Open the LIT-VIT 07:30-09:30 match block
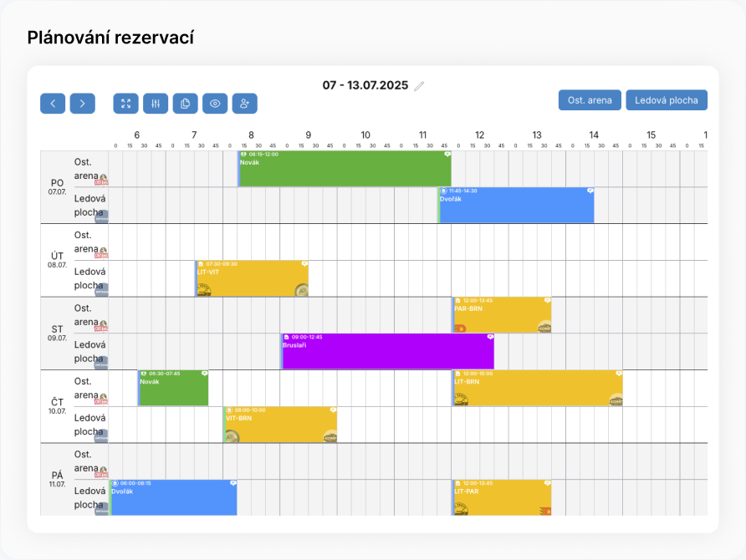The width and height of the screenshot is (746, 560). [x=252, y=279]
